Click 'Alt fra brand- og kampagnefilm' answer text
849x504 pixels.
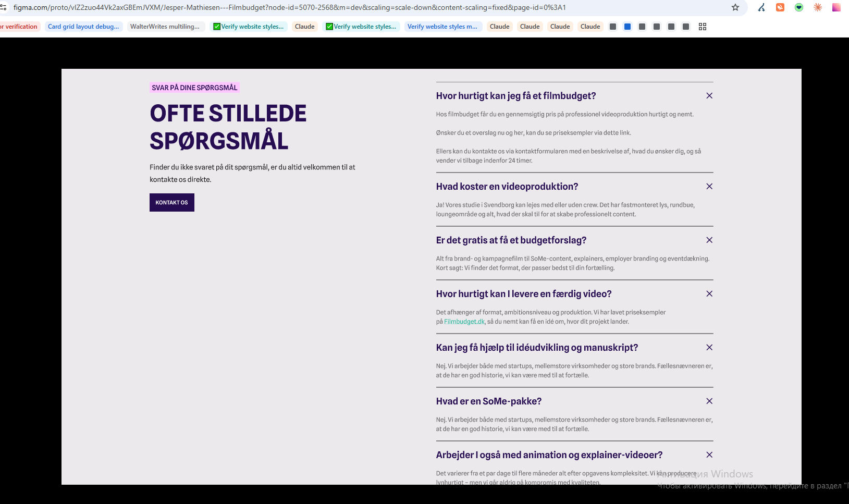coord(573,263)
